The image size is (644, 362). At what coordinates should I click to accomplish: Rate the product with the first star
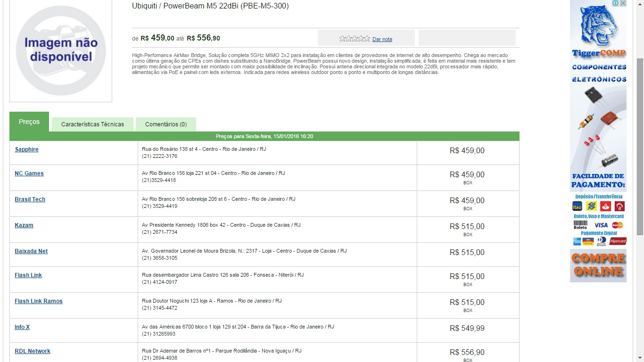(342, 39)
